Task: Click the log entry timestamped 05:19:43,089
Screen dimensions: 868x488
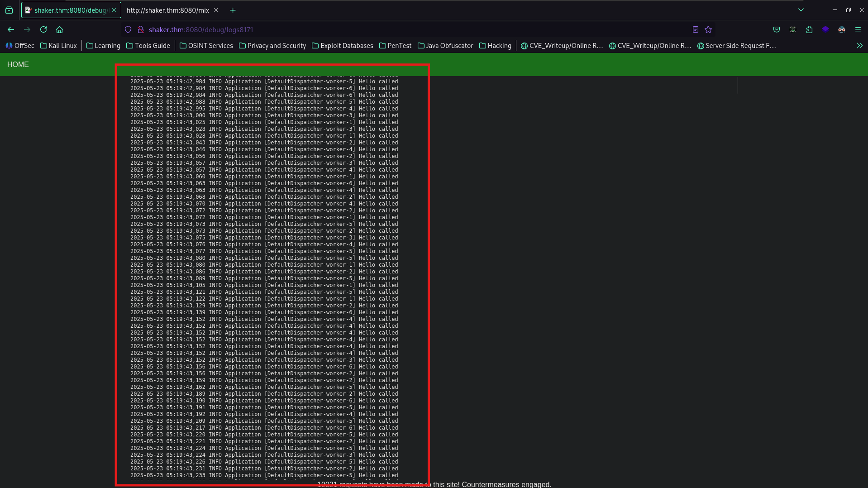Action: click(x=264, y=278)
